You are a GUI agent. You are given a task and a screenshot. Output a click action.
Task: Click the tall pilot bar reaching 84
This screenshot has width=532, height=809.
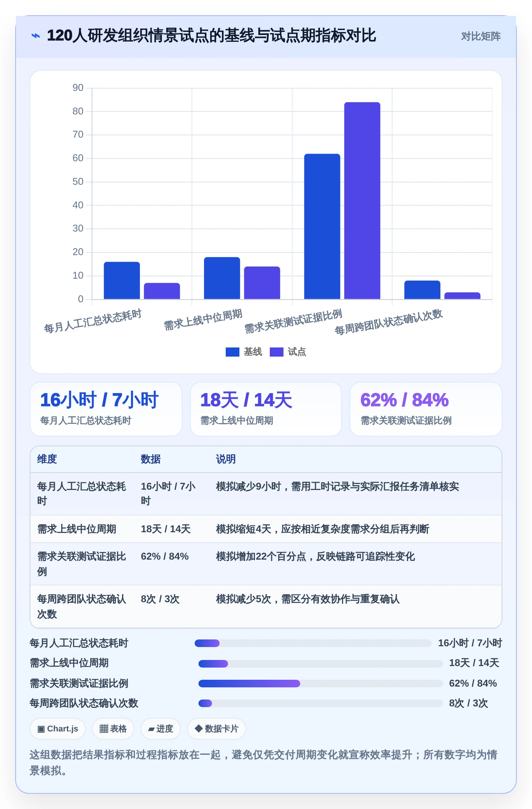[x=362, y=201]
